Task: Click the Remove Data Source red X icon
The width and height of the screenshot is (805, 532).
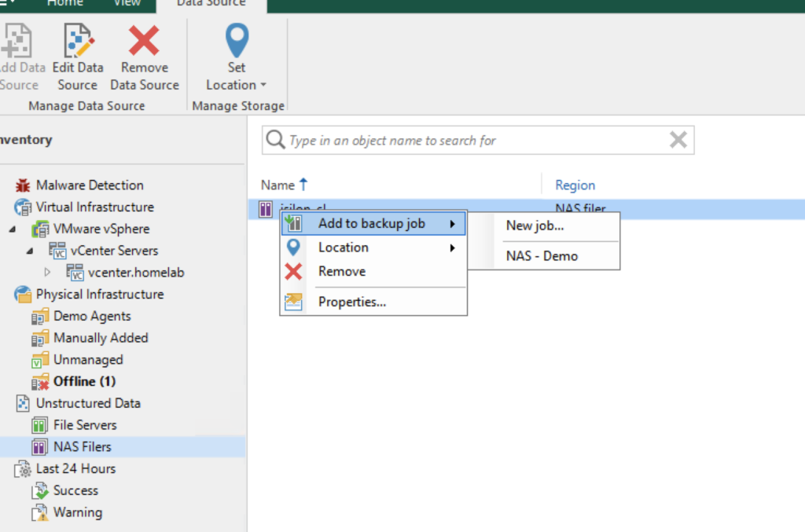Action: tap(144, 41)
